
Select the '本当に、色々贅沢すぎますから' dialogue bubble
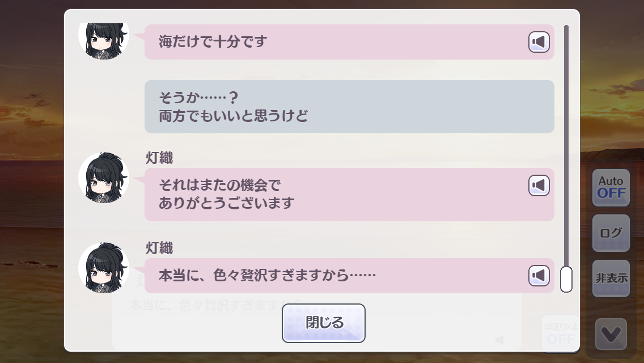click(334, 276)
